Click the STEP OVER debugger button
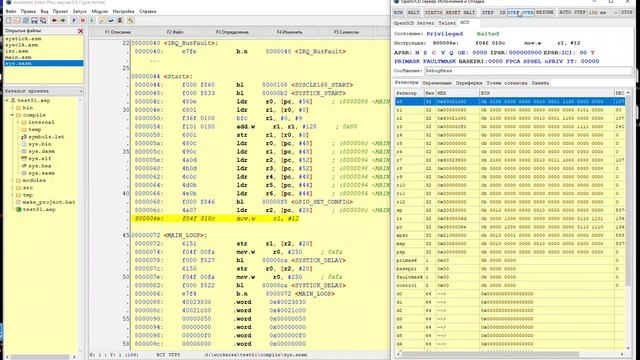The height and width of the screenshot is (360, 640). 520,13
